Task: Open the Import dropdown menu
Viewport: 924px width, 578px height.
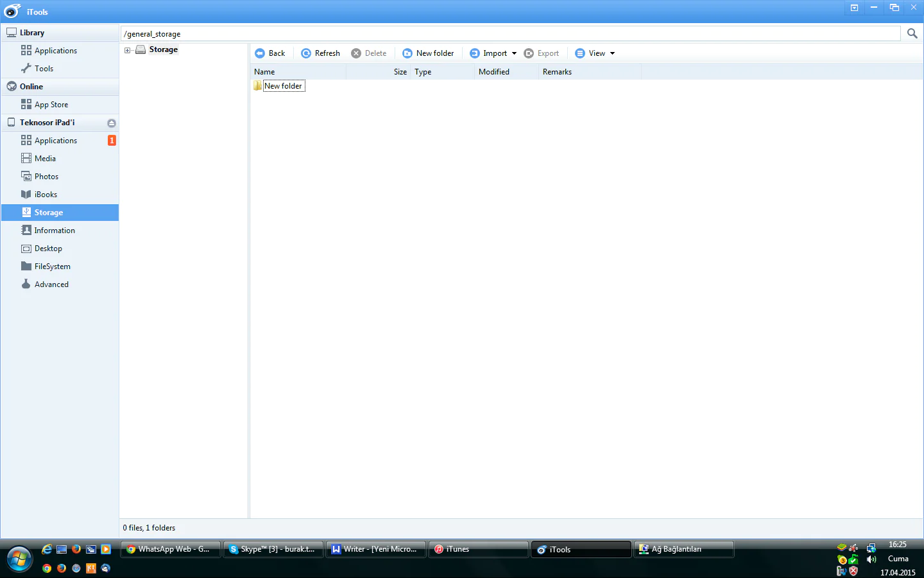Action: pos(514,53)
